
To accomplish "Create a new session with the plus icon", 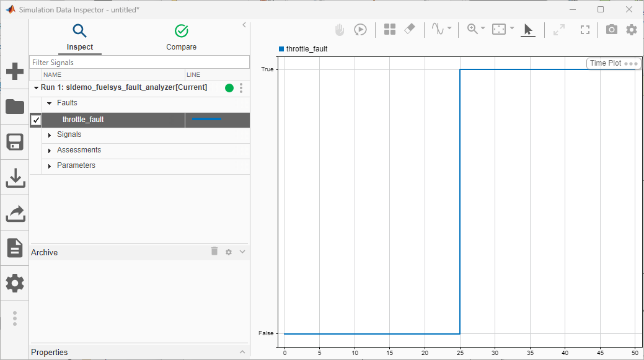I will click(14, 71).
